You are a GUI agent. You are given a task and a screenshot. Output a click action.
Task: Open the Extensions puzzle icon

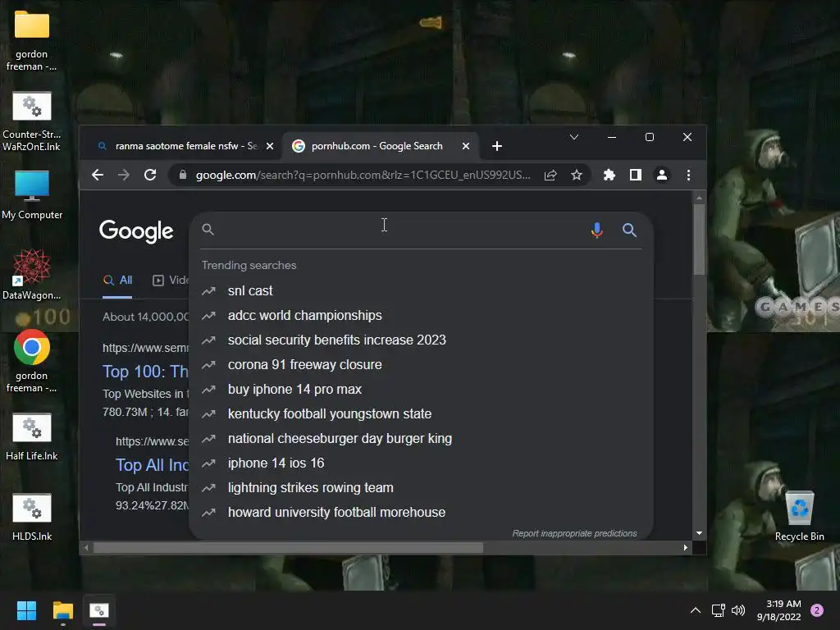click(609, 175)
